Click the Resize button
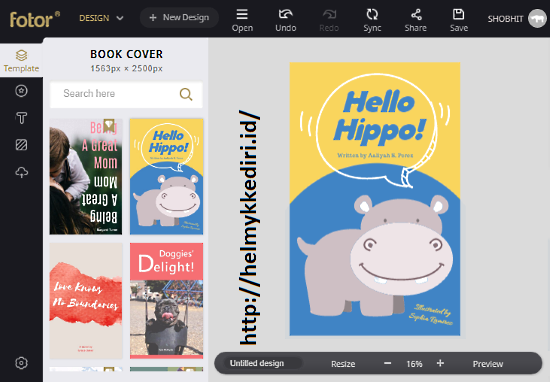 (343, 364)
